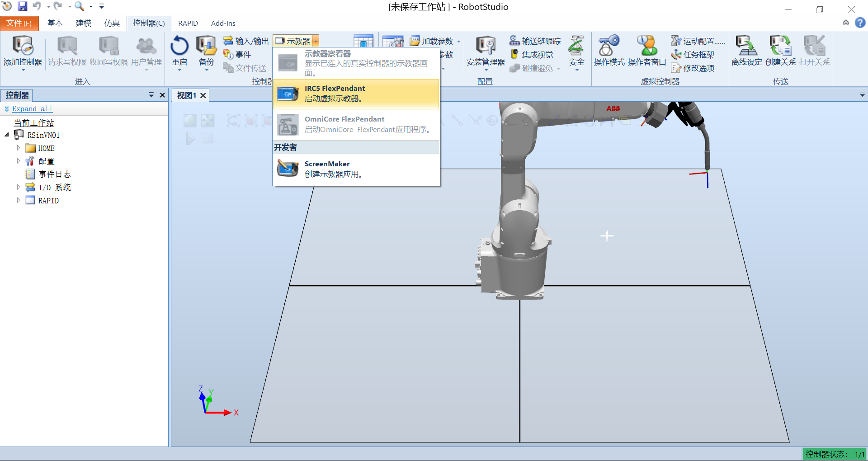Click the Add Controller (添加控制器) icon

(x=22, y=46)
